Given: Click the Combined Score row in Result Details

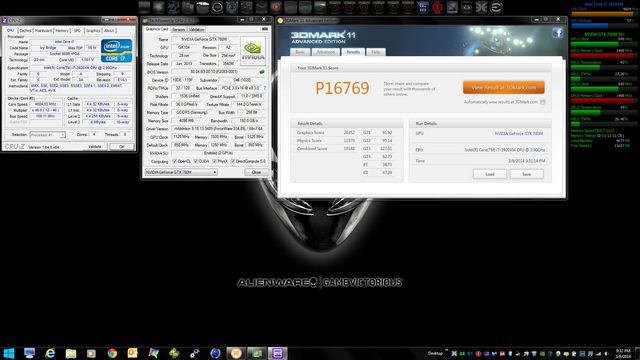Looking at the screenshot, I should (326, 149).
